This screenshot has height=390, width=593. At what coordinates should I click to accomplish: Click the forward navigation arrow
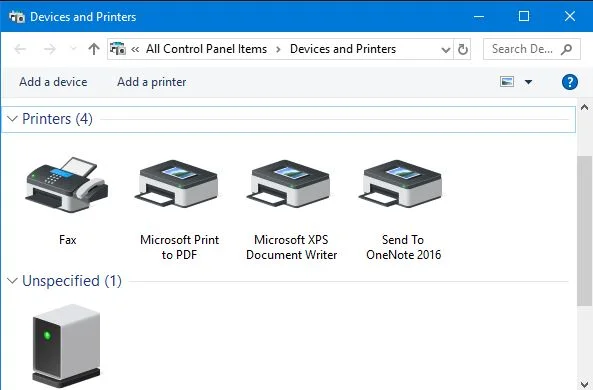50,49
